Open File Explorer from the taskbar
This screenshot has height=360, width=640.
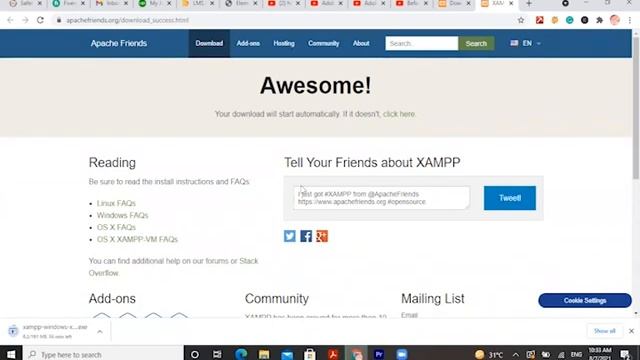[264, 354]
